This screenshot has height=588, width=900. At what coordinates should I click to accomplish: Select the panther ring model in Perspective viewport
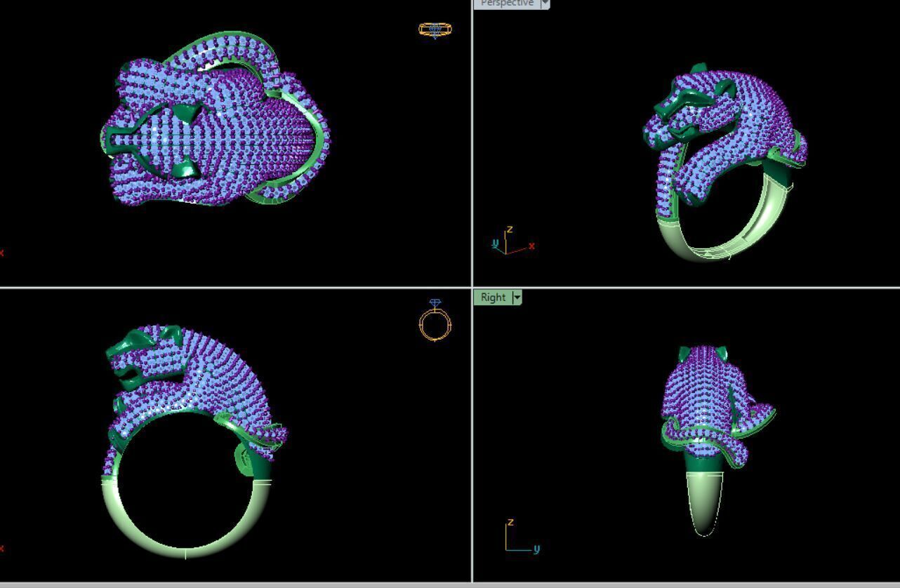click(724, 163)
